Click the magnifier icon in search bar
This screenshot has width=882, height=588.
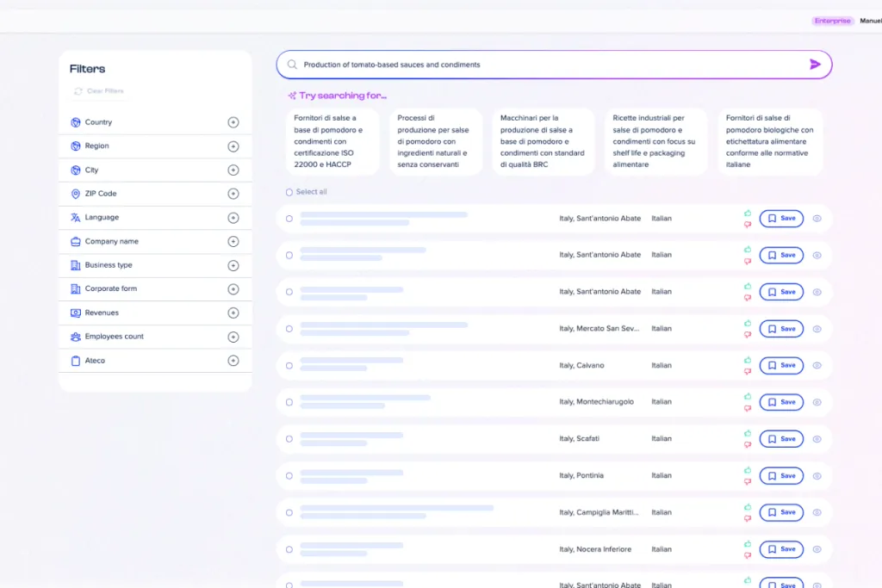292,65
